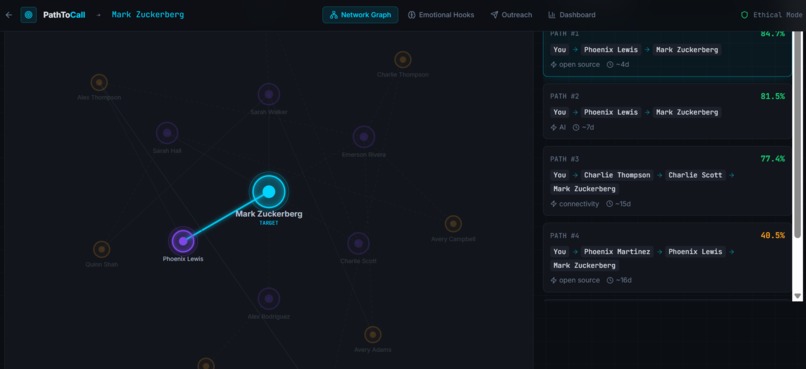
Task: Select the Sarah Walker node
Action: tap(268, 95)
